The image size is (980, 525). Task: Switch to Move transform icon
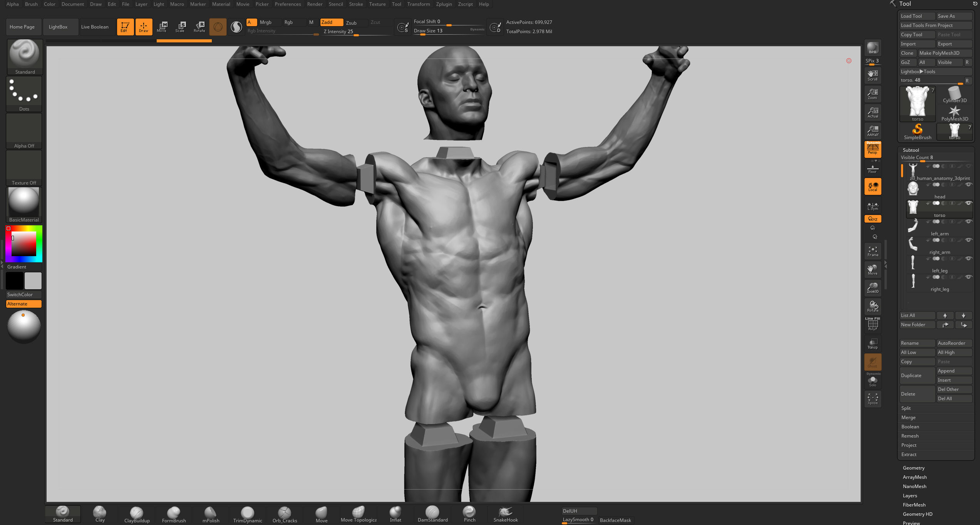162,27
